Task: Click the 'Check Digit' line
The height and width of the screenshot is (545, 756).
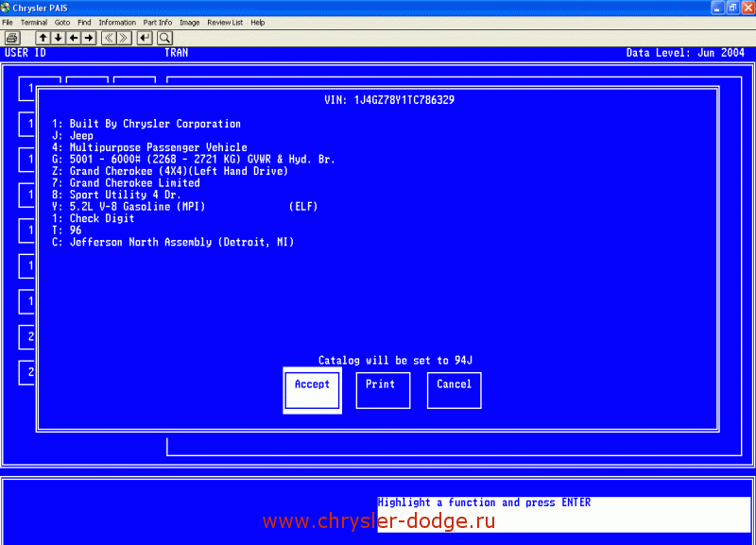Action: click(93, 218)
